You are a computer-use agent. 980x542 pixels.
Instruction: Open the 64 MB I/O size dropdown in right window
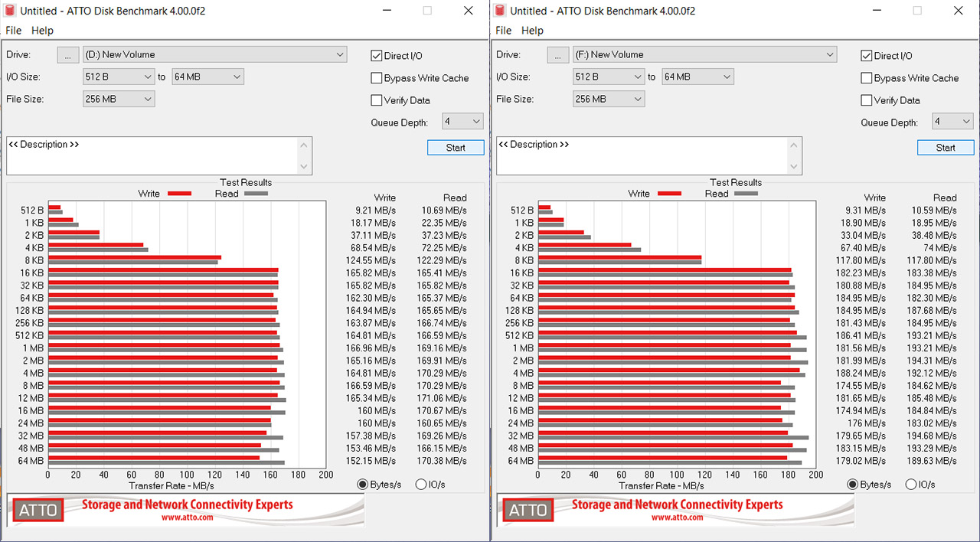pyautogui.click(x=697, y=77)
